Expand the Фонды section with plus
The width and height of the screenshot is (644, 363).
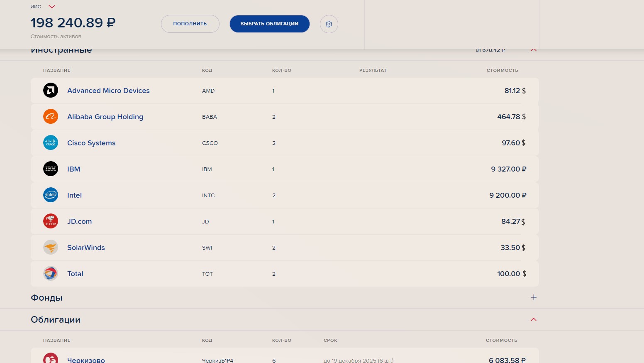(534, 297)
